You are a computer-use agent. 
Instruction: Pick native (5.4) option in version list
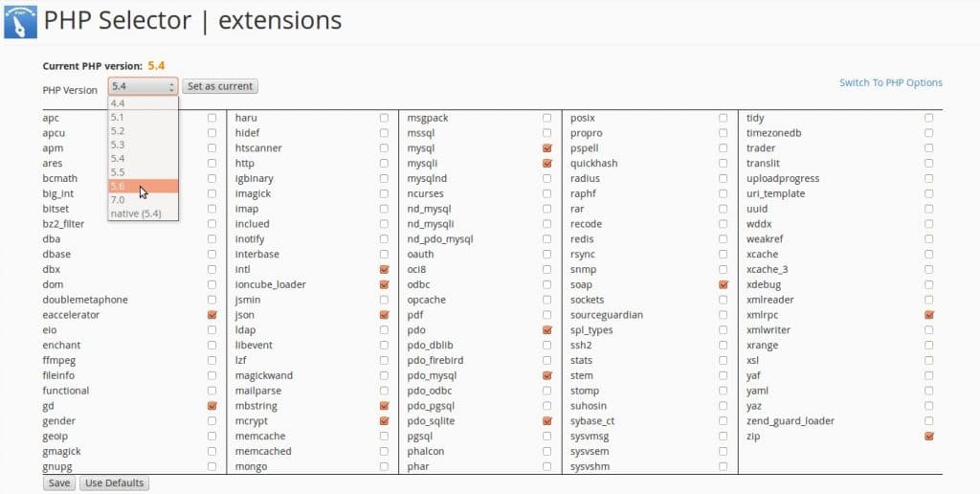click(144, 213)
